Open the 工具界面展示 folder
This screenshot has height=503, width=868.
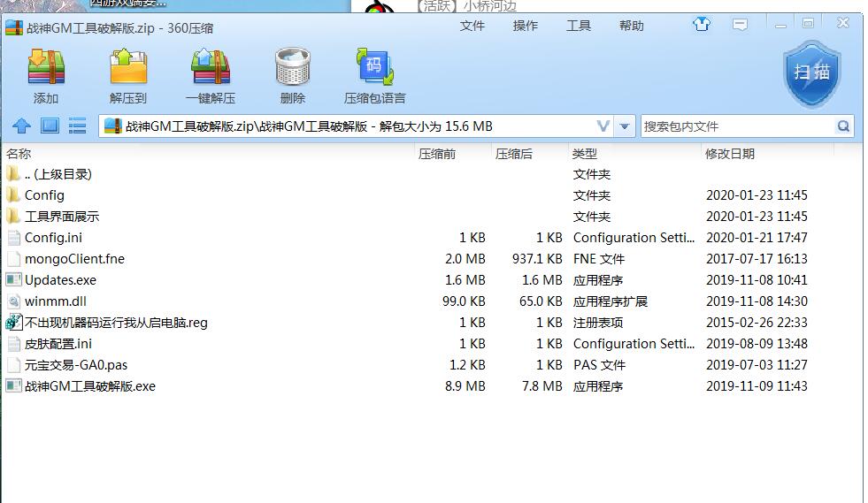point(61,217)
